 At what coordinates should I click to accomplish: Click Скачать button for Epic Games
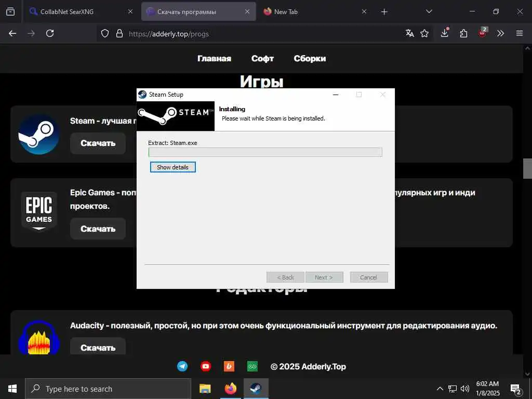coord(98,229)
